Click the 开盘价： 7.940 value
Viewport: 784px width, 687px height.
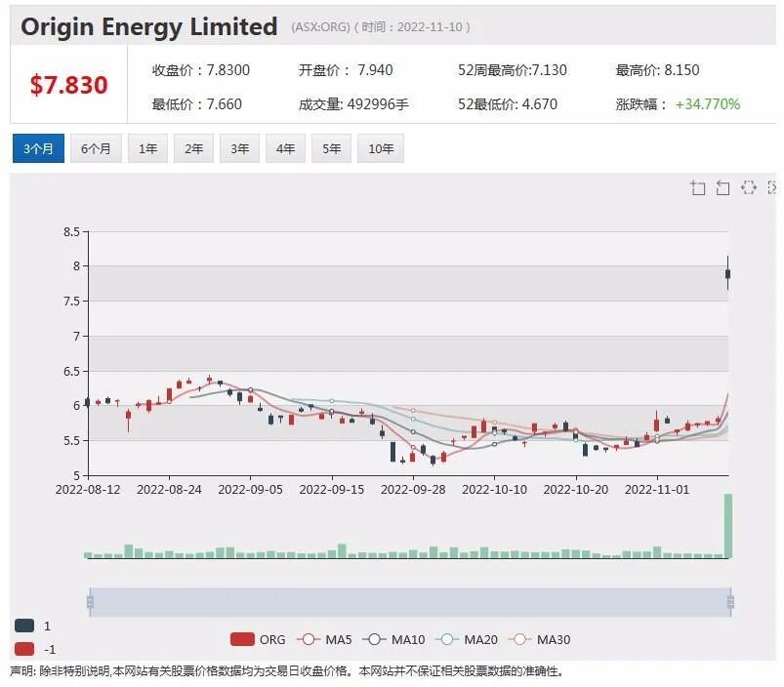coord(346,70)
